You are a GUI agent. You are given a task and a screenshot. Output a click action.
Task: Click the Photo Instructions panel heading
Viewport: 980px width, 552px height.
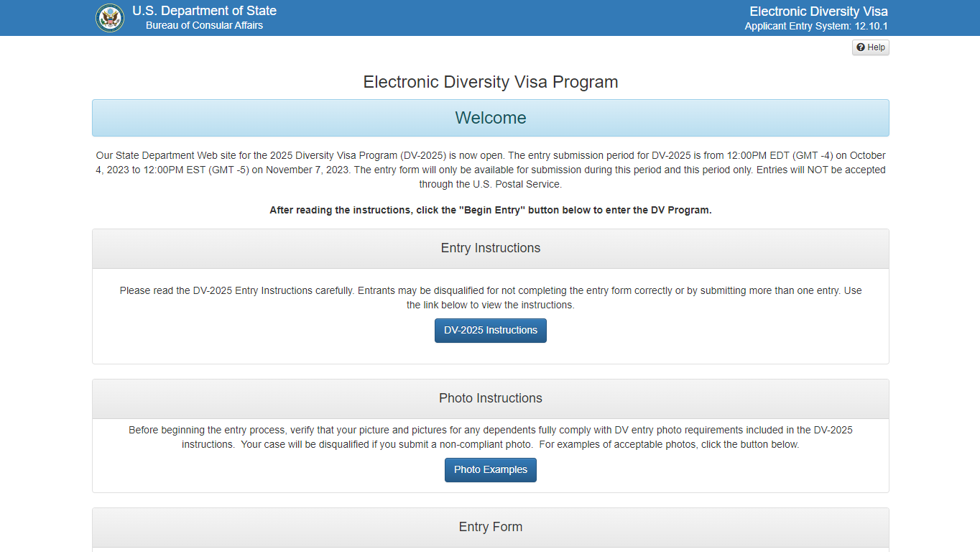pos(491,399)
